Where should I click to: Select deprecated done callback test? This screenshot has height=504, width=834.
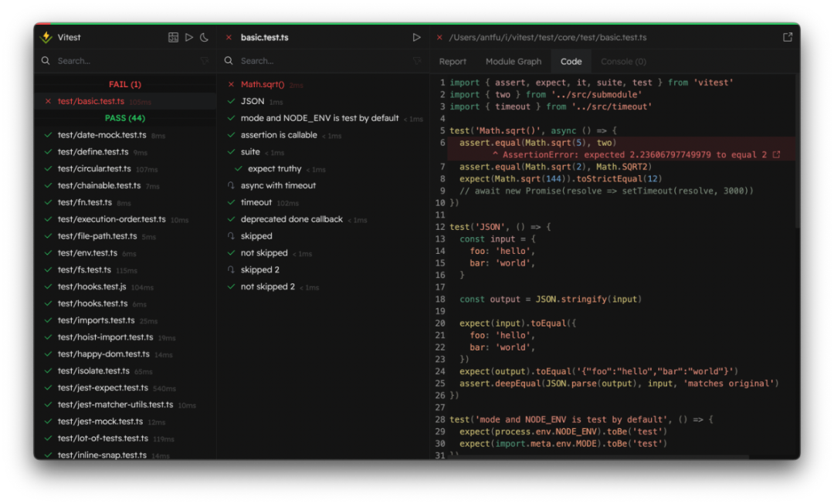coord(324,219)
